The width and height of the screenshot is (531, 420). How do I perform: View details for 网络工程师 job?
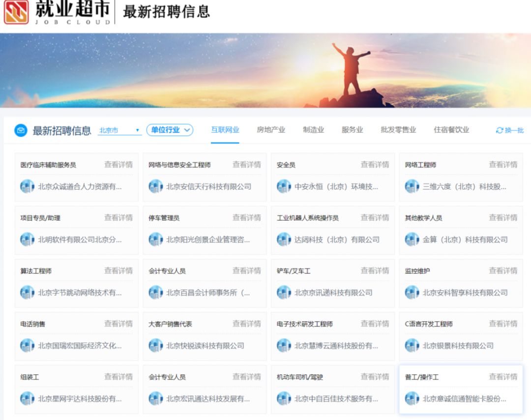tap(503, 165)
